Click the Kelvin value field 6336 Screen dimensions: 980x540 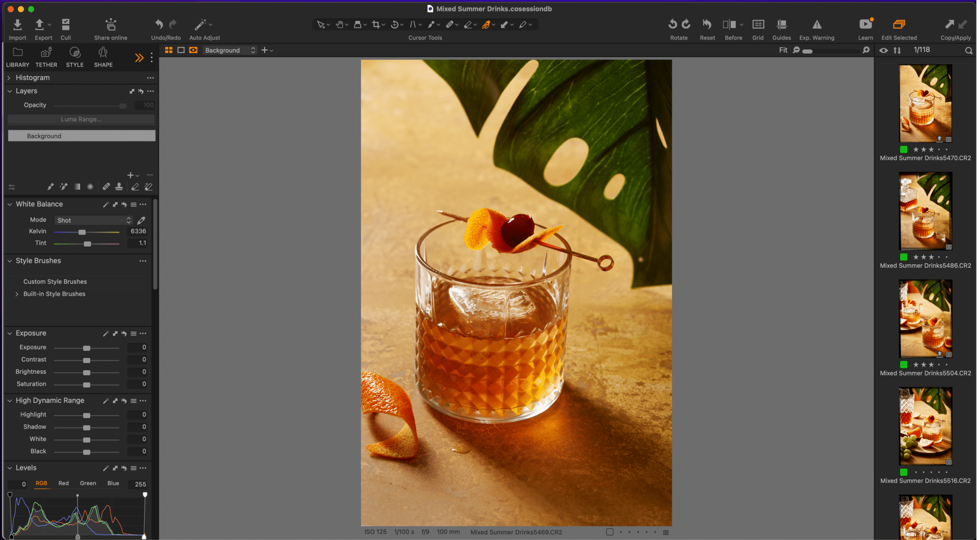pos(138,231)
